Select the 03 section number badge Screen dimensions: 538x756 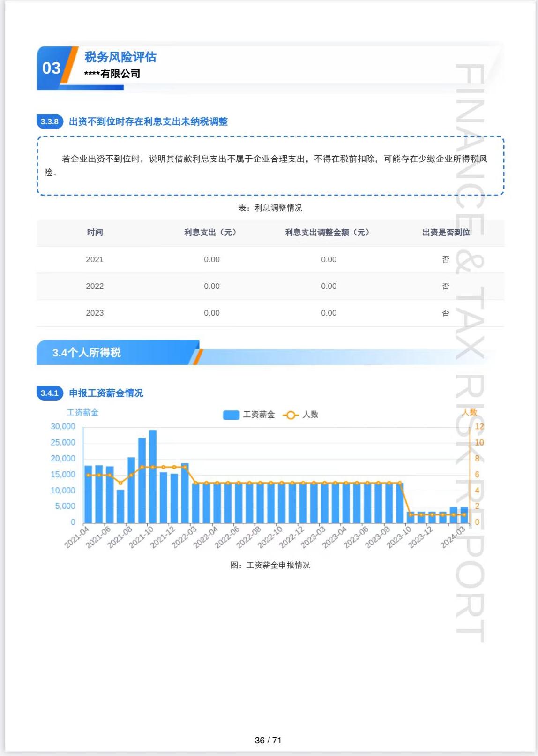[52, 68]
